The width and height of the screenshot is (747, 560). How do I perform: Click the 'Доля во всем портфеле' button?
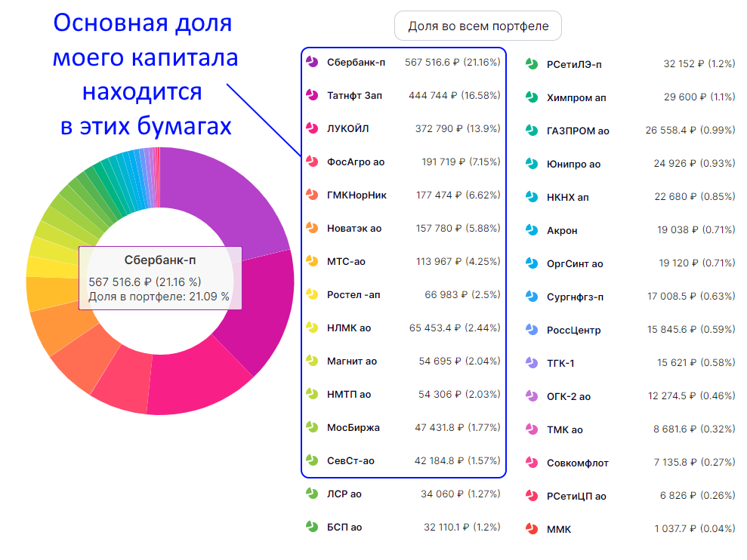click(x=478, y=26)
